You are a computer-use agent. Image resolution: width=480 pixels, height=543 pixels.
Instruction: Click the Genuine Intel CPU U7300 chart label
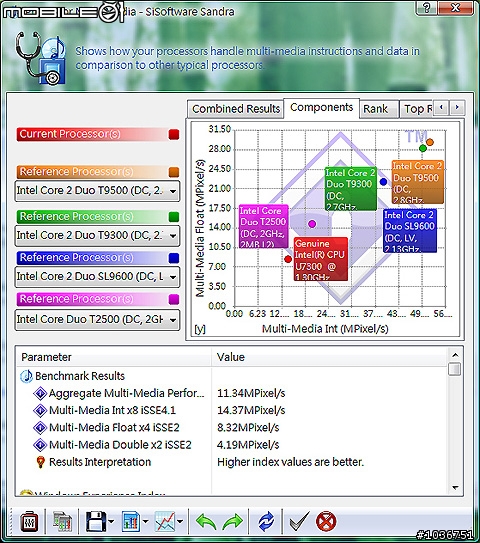(x=321, y=259)
